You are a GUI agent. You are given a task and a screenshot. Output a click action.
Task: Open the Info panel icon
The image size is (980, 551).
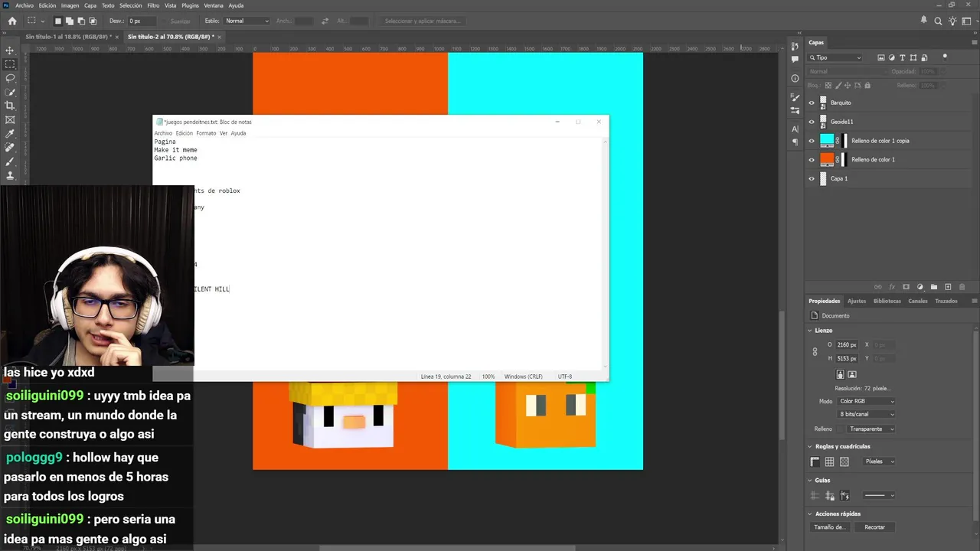[x=795, y=78]
